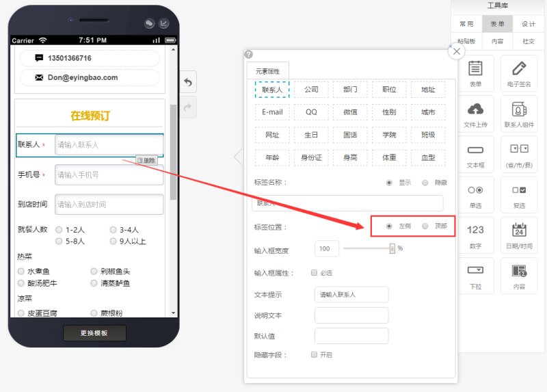The width and height of the screenshot is (547, 392).
Task: Choose the 微信 preset field
Action: pos(350,112)
